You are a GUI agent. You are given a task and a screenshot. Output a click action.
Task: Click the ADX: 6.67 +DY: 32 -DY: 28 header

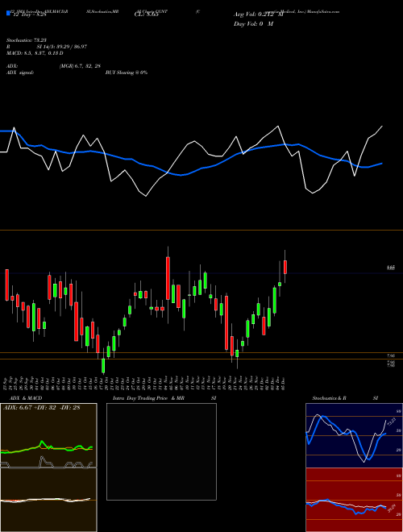tap(41, 407)
